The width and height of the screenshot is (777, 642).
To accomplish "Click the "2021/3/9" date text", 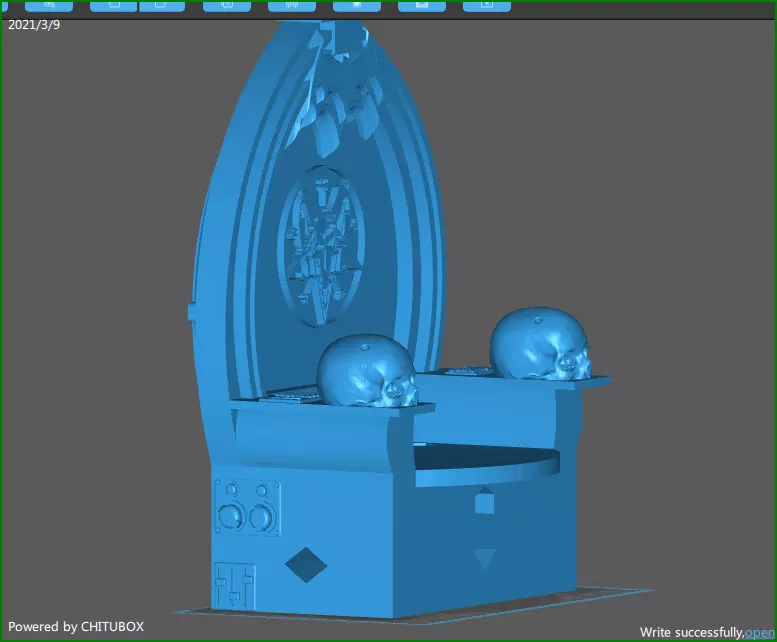I will point(34,25).
